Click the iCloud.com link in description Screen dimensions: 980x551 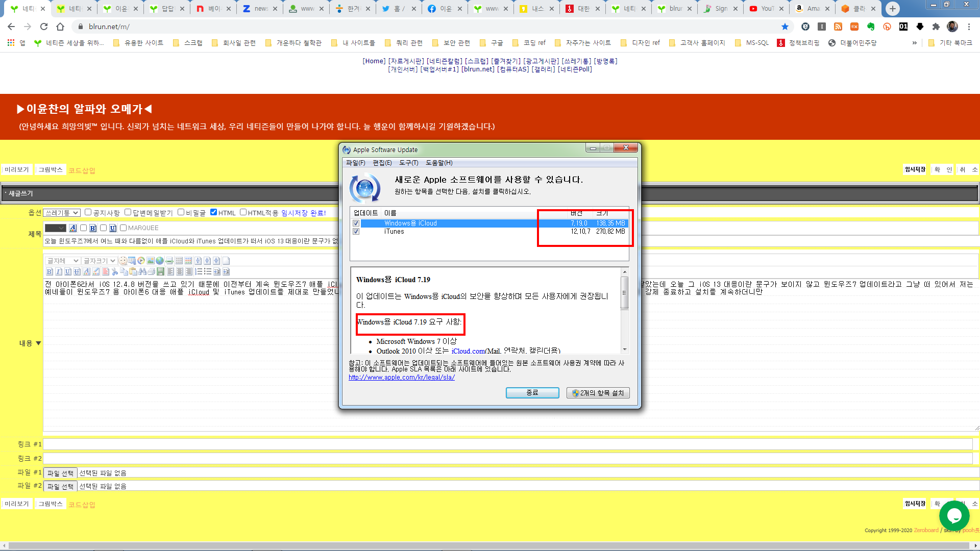(x=468, y=351)
